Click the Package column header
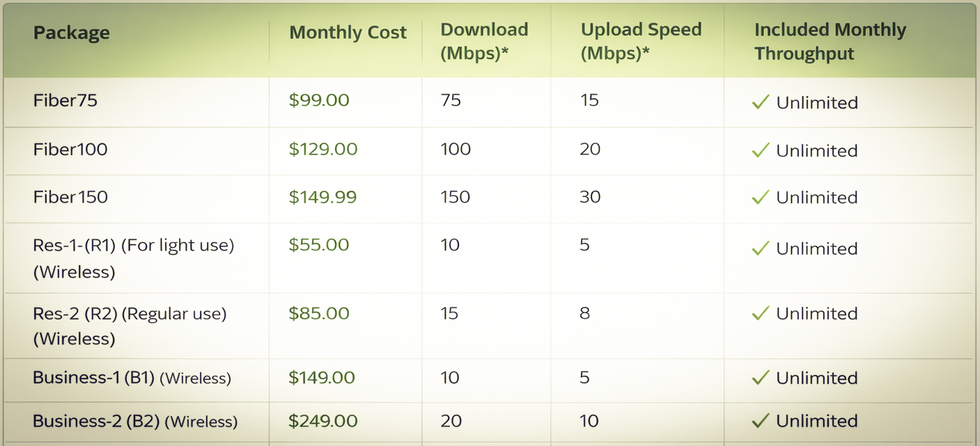Viewport: 980px width, 446px height. pyautogui.click(x=72, y=33)
